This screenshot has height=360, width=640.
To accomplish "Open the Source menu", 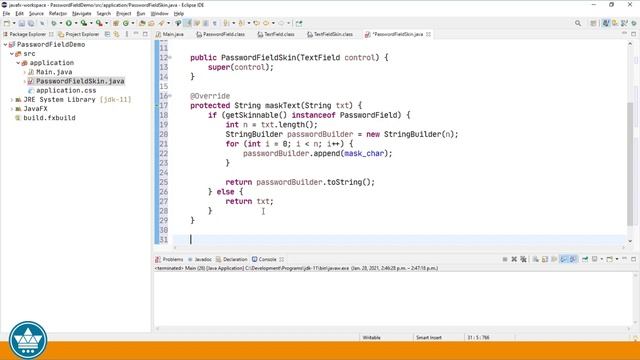I will click(x=36, y=13).
